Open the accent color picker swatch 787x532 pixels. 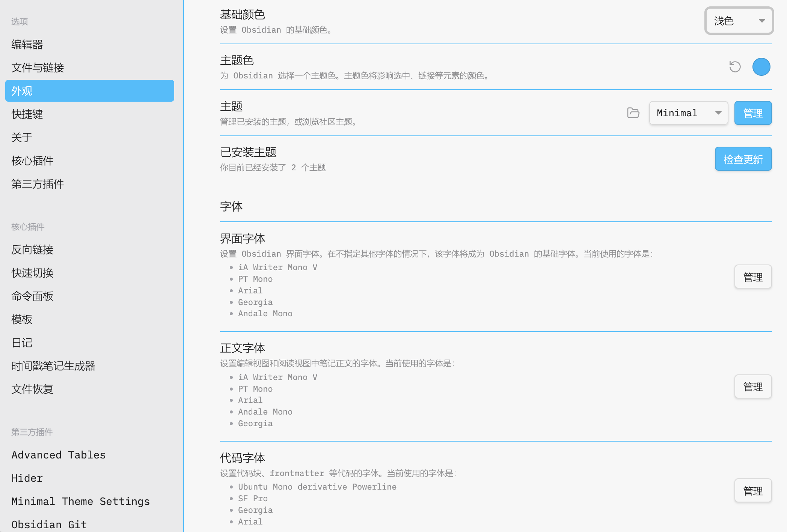761,67
